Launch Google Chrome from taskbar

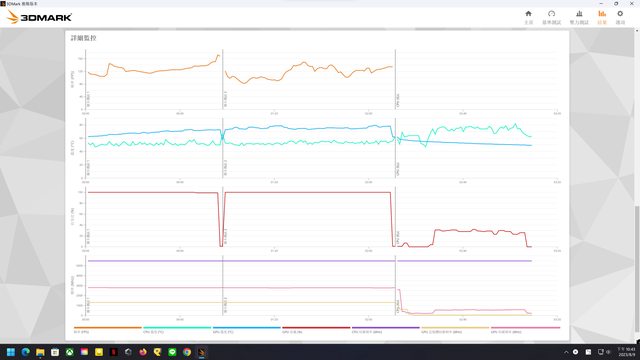[187, 352]
